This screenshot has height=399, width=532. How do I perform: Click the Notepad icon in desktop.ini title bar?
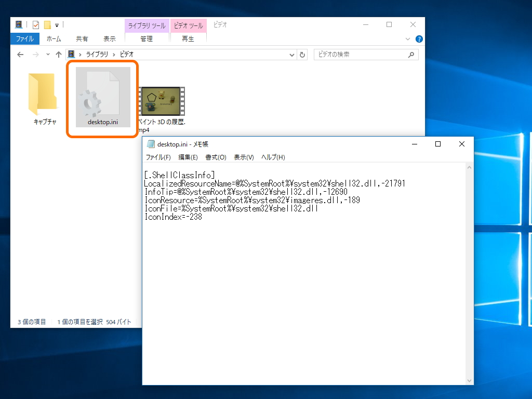pos(151,144)
